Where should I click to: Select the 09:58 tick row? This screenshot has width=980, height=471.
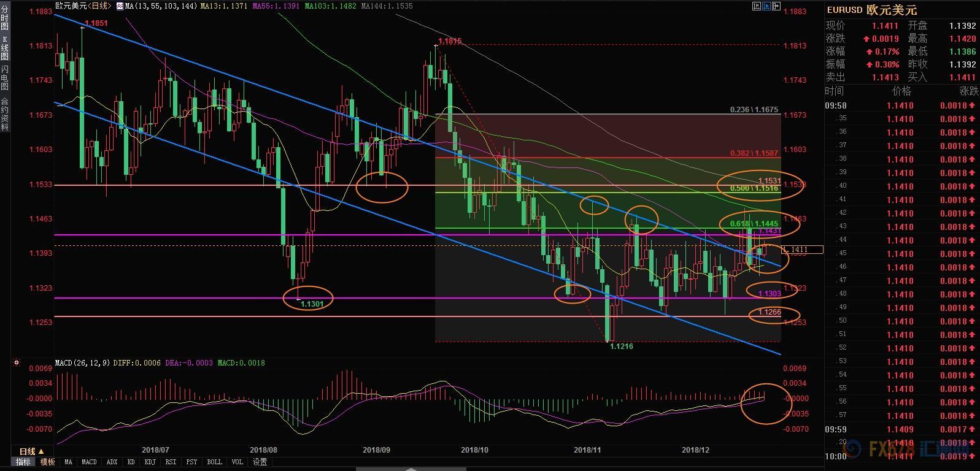[x=901, y=105]
